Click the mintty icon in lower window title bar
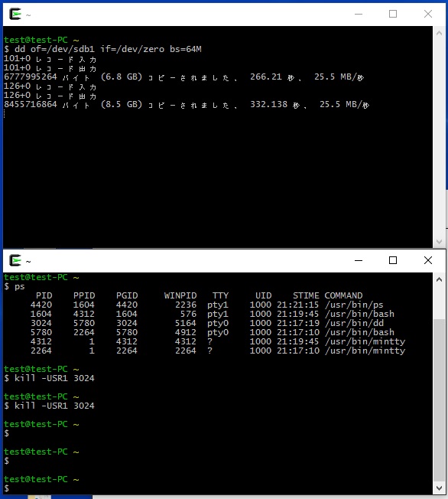 pyautogui.click(x=15, y=261)
